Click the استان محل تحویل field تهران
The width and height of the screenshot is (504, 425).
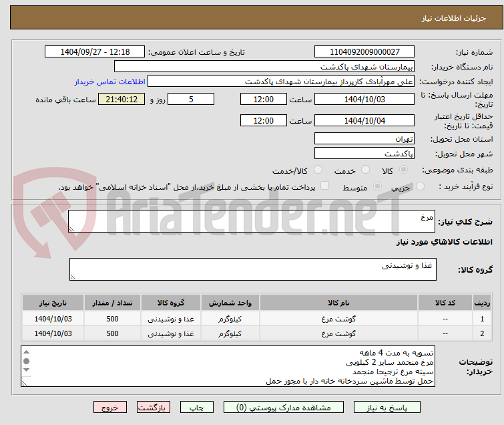[364, 139]
